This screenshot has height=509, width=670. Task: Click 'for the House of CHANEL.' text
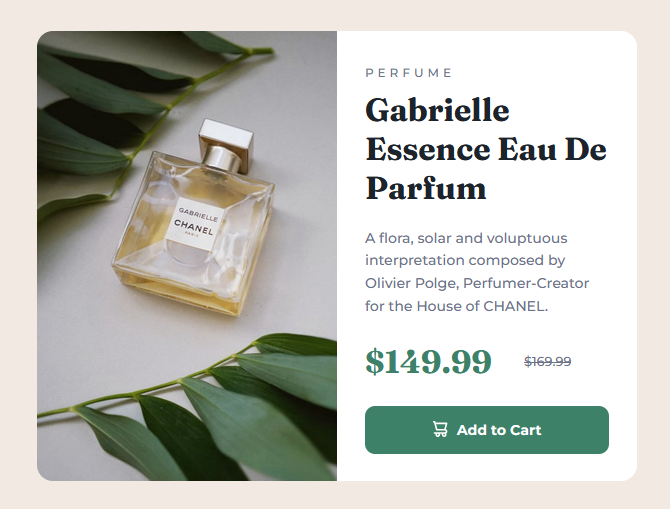coord(456,306)
